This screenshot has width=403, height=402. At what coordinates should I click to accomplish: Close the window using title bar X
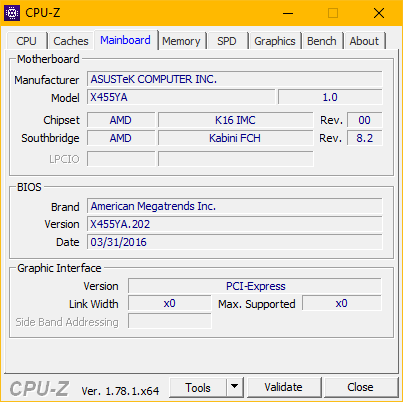(379, 13)
